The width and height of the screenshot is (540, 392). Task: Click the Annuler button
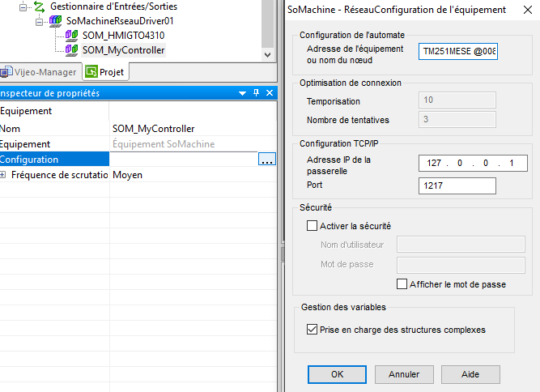point(403,374)
